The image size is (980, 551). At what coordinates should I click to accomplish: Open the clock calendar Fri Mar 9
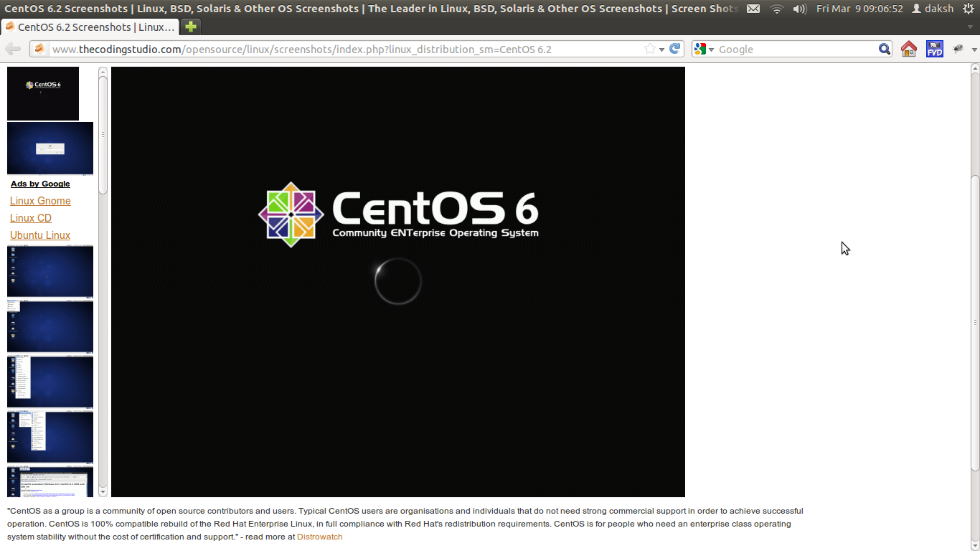pyautogui.click(x=859, y=9)
